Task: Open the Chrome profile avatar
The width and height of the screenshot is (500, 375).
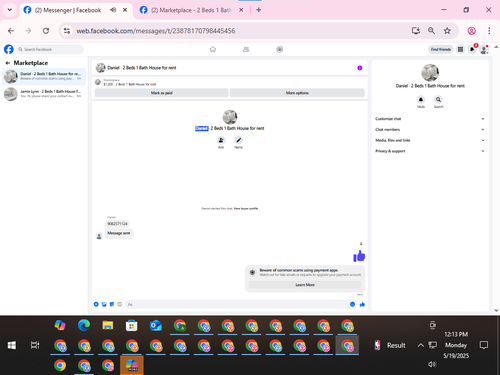Action: click(472, 31)
